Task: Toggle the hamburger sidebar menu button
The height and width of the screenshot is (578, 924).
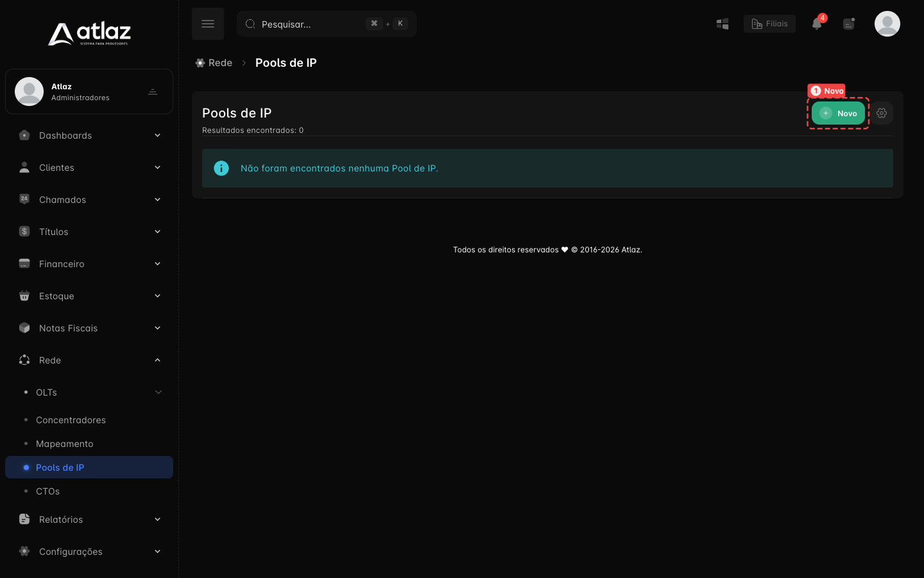Action: pyautogui.click(x=208, y=24)
